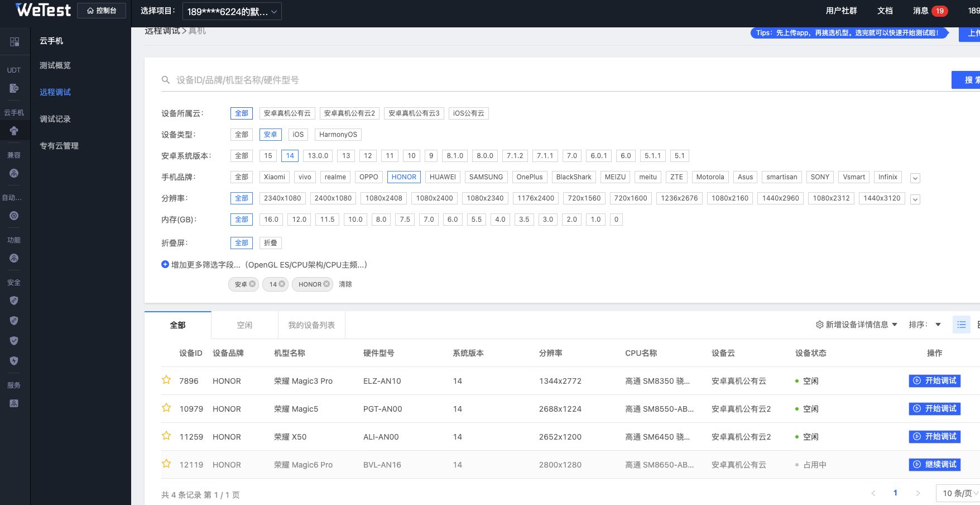Click the first shield icon under 安全
The width and height of the screenshot is (980, 505).
click(14, 301)
